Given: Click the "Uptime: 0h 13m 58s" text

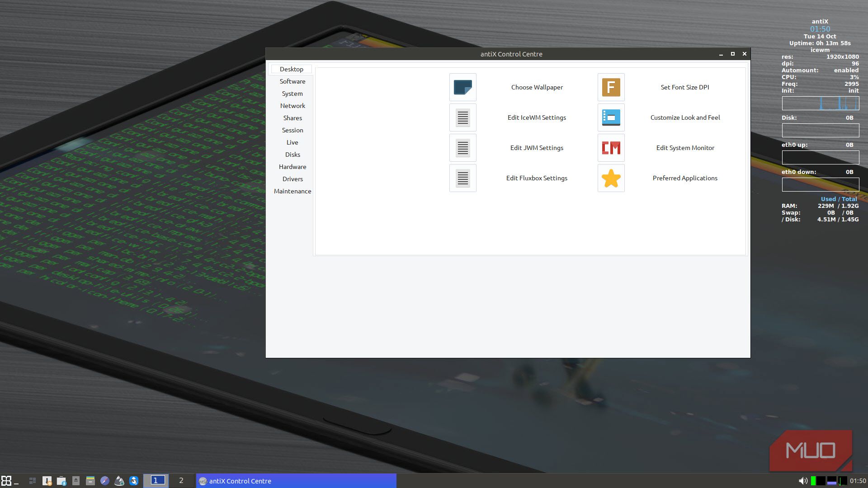Looking at the screenshot, I should [x=820, y=43].
